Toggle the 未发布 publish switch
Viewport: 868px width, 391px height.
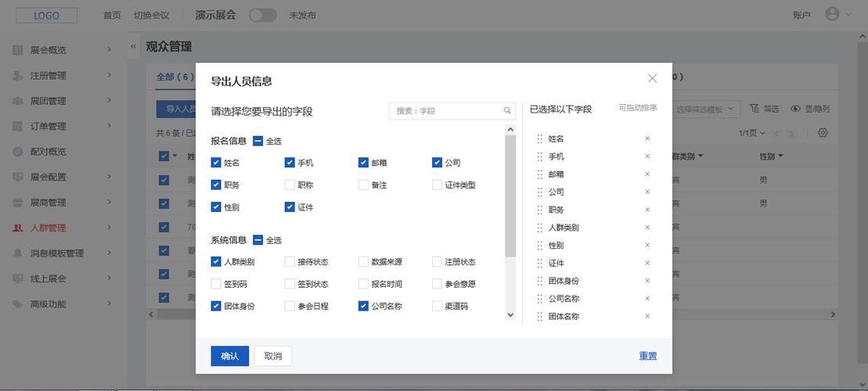tap(263, 16)
